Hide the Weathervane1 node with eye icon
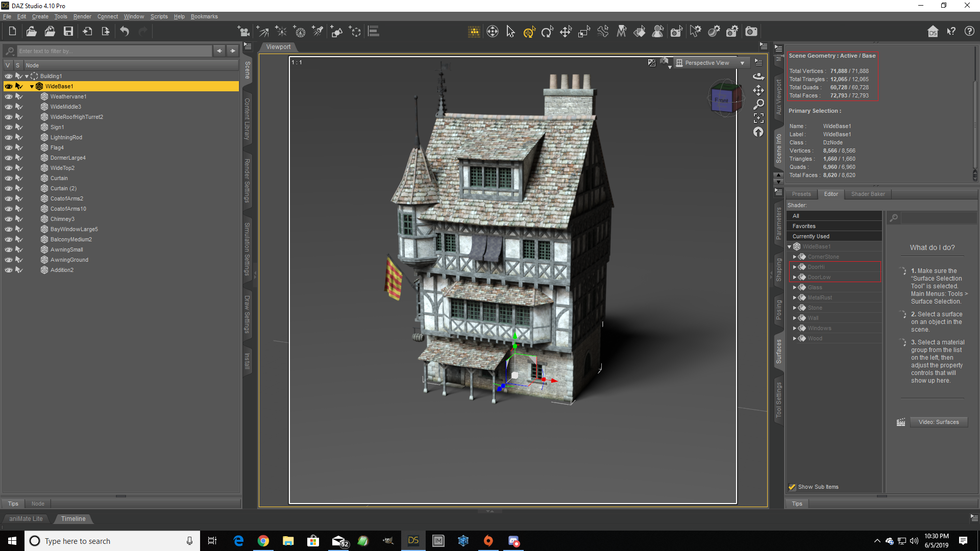Image resolution: width=980 pixels, height=551 pixels. point(9,96)
